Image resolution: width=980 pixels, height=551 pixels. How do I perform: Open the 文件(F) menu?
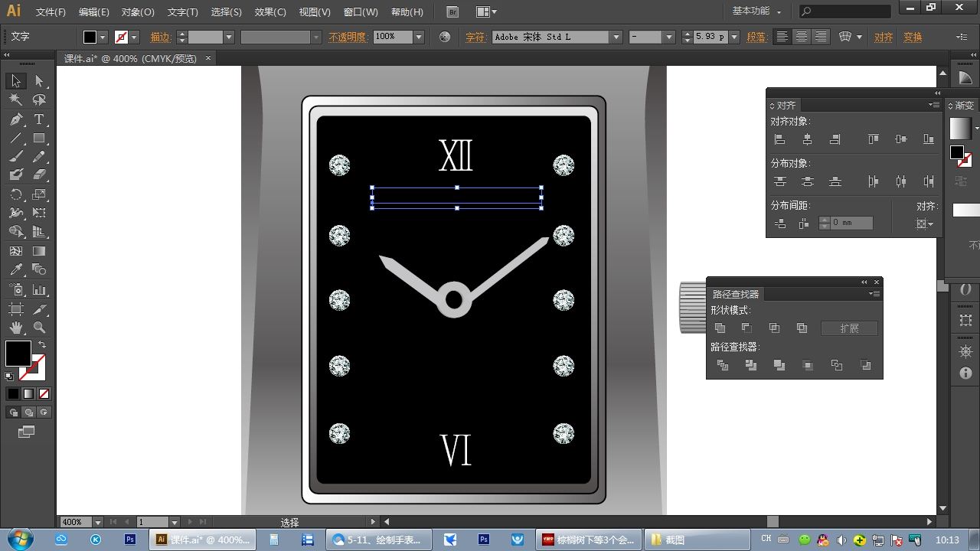51,12
